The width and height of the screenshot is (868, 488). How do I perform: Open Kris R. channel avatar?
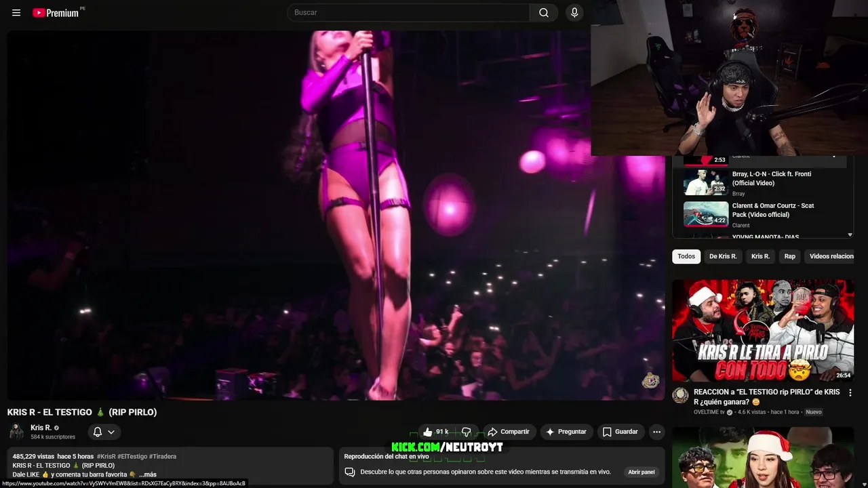[x=16, y=432]
